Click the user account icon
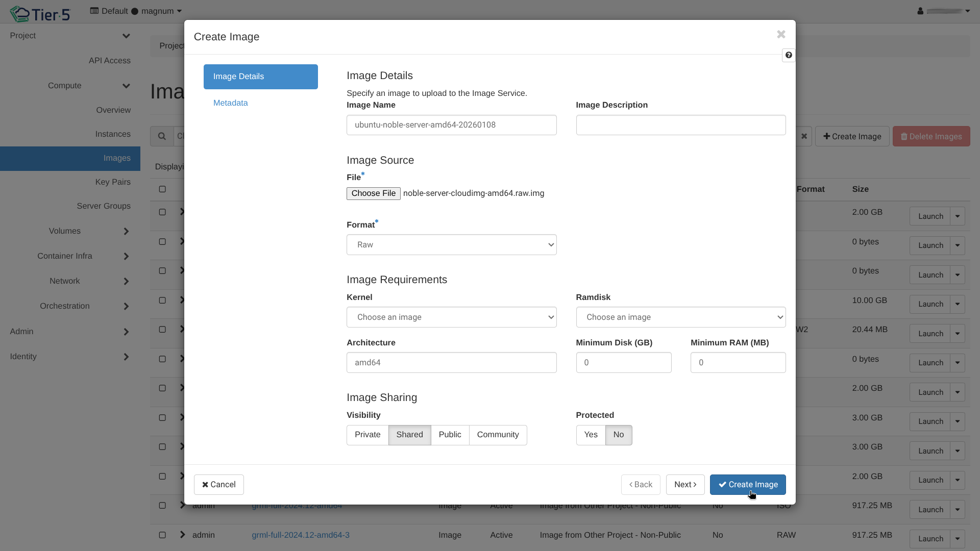The width and height of the screenshot is (980, 551). tap(920, 11)
